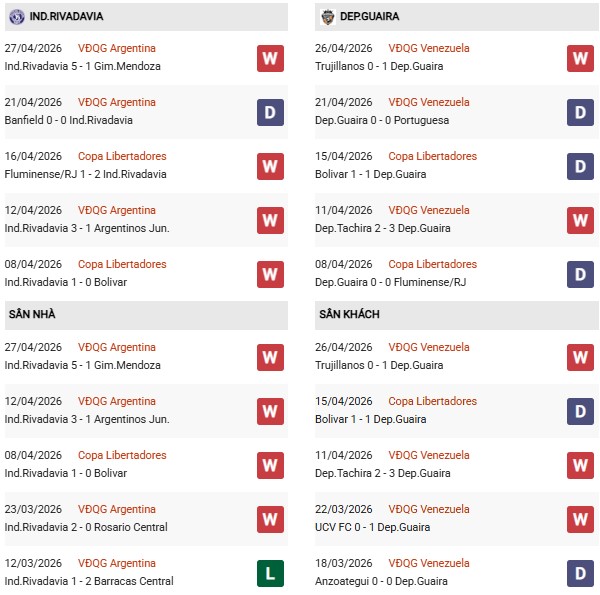Click win badge for Ind.Rivadavia 2-0 Rosario Central

pyautogui.click(x=270, y=519)
